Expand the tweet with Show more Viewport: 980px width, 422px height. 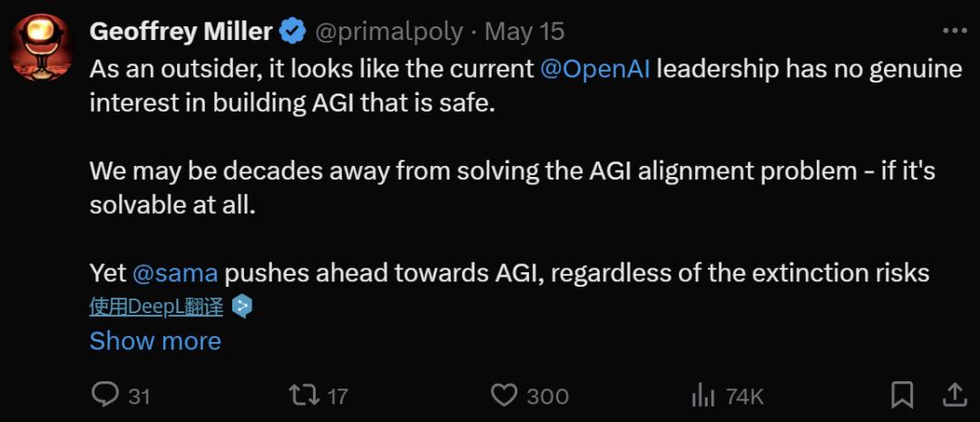click(155, 341)
